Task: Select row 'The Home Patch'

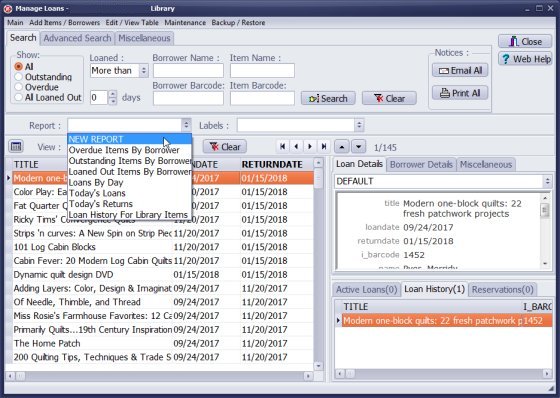Action: tap(162, 343)
